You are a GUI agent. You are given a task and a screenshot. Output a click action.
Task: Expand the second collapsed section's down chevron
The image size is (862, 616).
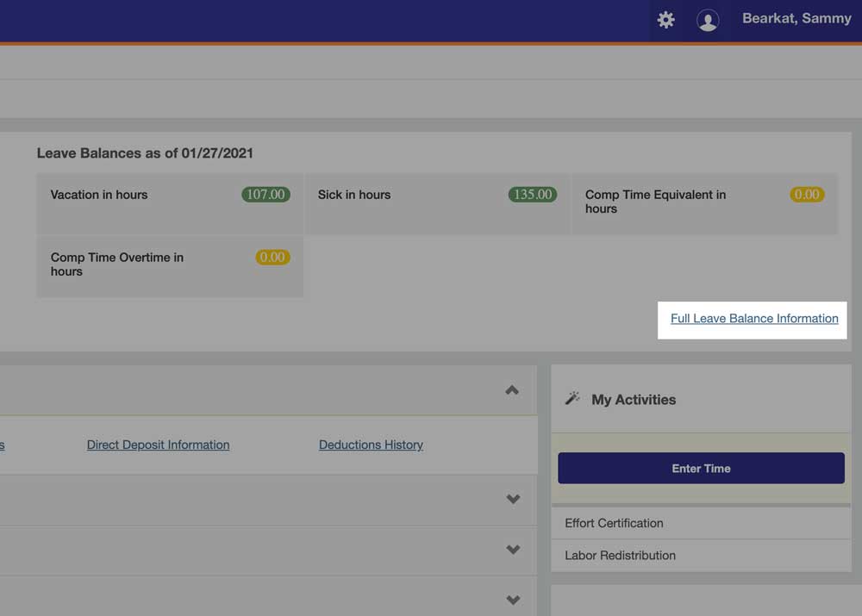(513, 549)
